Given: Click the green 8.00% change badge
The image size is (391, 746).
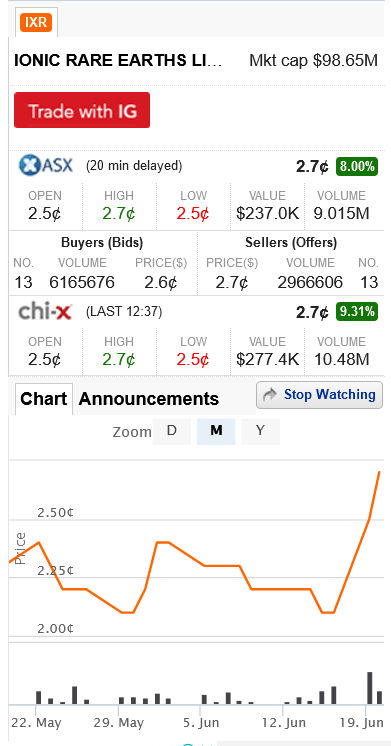Looking at the screenshot, I should pos(357,167).
